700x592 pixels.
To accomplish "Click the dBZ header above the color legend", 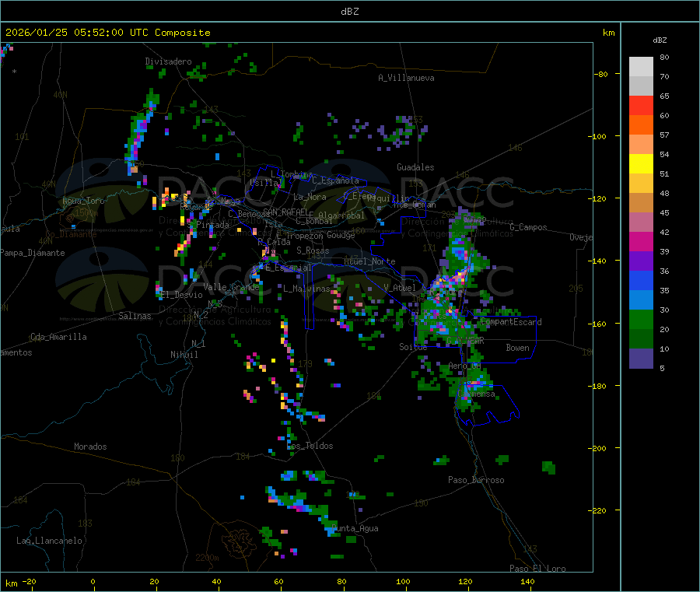I will (660, 40).
